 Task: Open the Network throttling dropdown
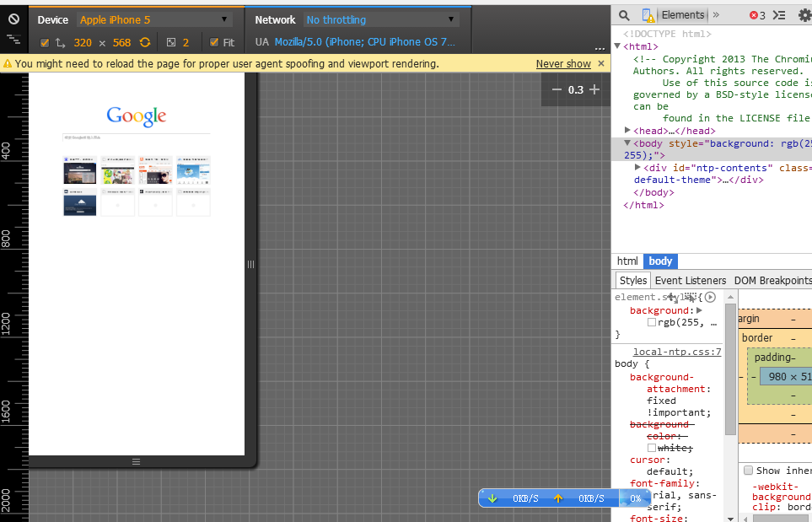(381, 19)
